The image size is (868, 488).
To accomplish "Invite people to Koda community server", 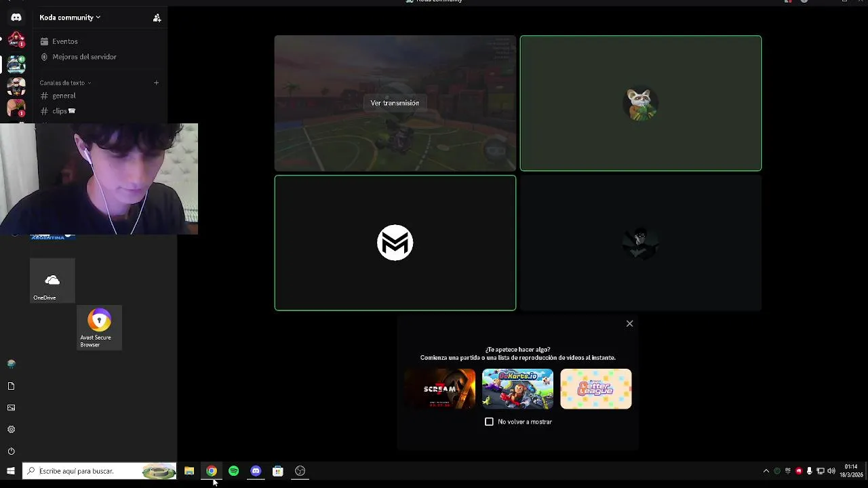I will tap(157, 18).
